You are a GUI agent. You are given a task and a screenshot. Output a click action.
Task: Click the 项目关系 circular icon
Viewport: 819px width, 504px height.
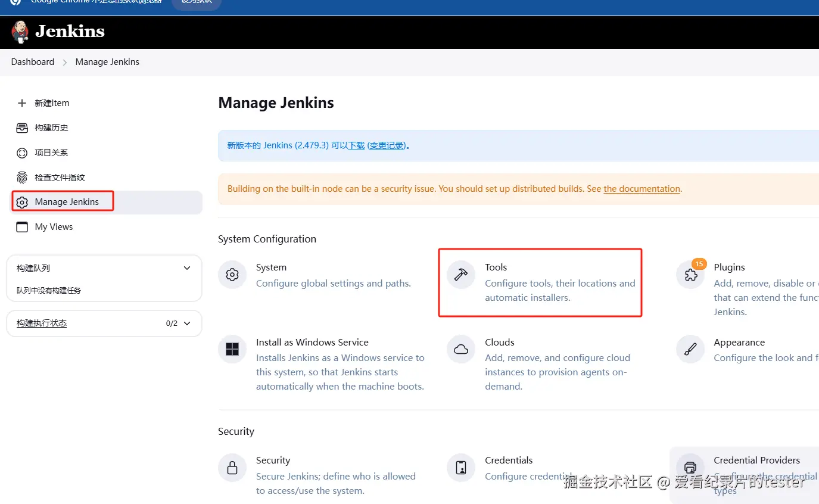pos(22,153)
